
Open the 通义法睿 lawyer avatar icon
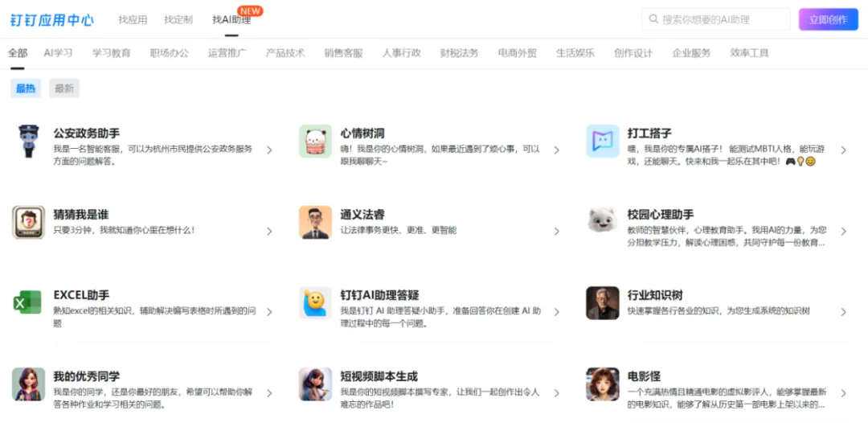point(315,223)
